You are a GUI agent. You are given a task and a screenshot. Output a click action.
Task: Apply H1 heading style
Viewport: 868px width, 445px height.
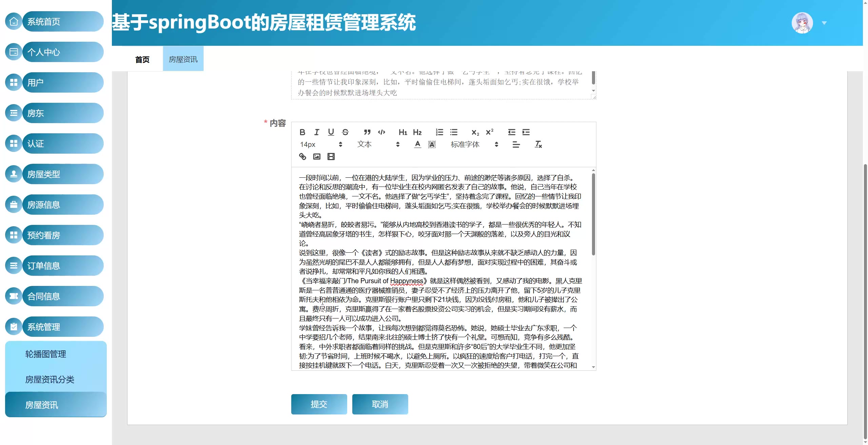point(403,132)
